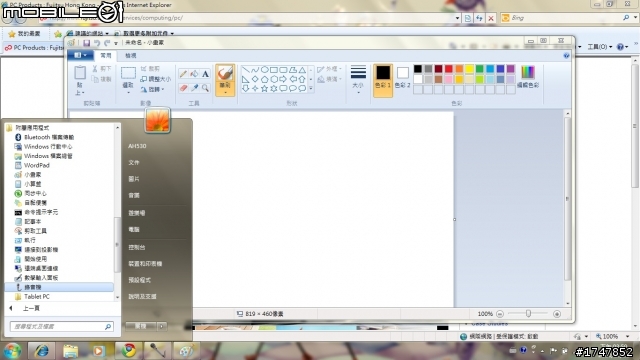Open Customize Quick Access Toolbar arrow in Paint
The width and height of the screenshot is (640, 360).
pyautogui.click(x=116, y=43)
